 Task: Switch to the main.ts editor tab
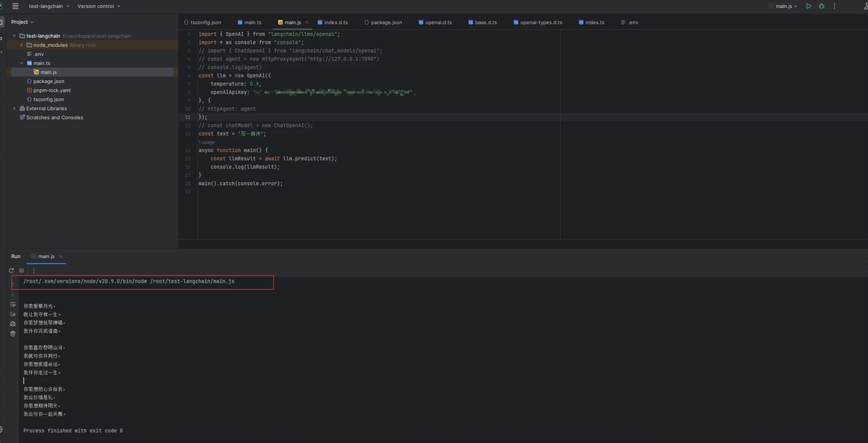click(x=249, y=23)
